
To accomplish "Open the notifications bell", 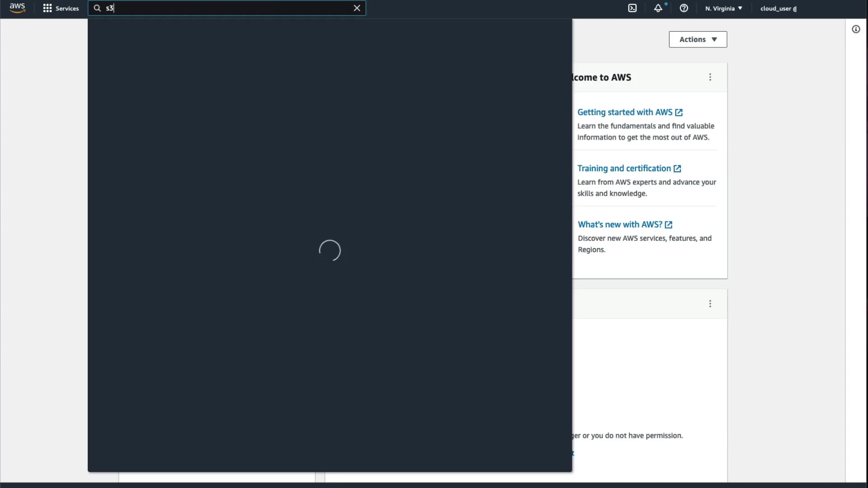I will point(658,8).
